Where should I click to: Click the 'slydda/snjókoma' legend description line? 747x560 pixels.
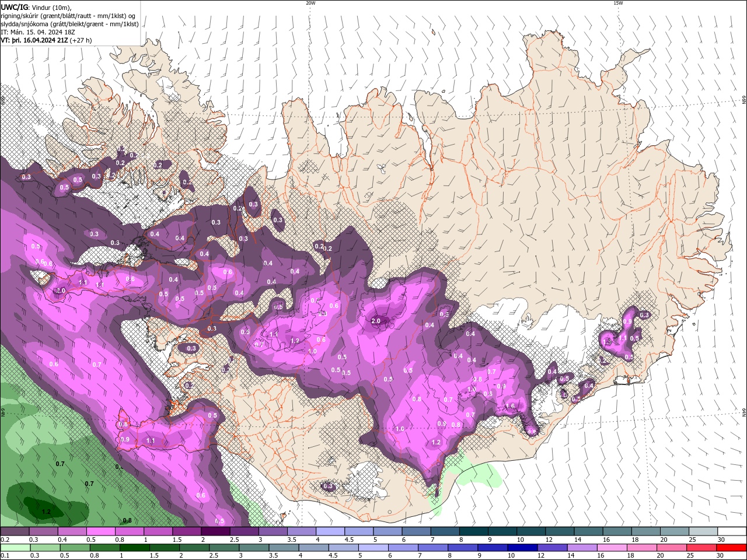click(69, 24)
